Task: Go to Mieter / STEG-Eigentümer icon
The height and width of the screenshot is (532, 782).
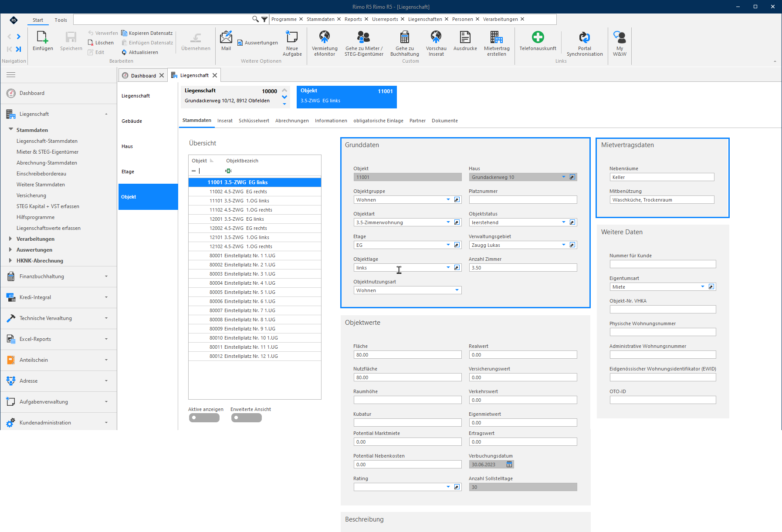Action: click(364, 37)
